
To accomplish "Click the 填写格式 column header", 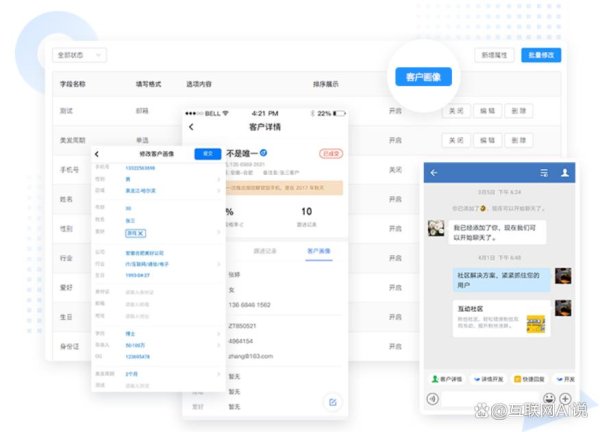I will click(148, 84).
